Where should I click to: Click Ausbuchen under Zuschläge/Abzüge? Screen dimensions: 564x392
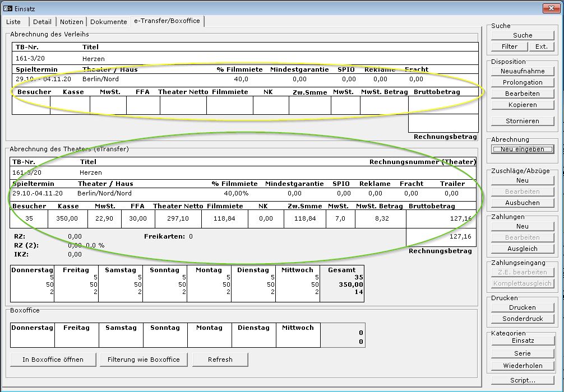point(523,203)
